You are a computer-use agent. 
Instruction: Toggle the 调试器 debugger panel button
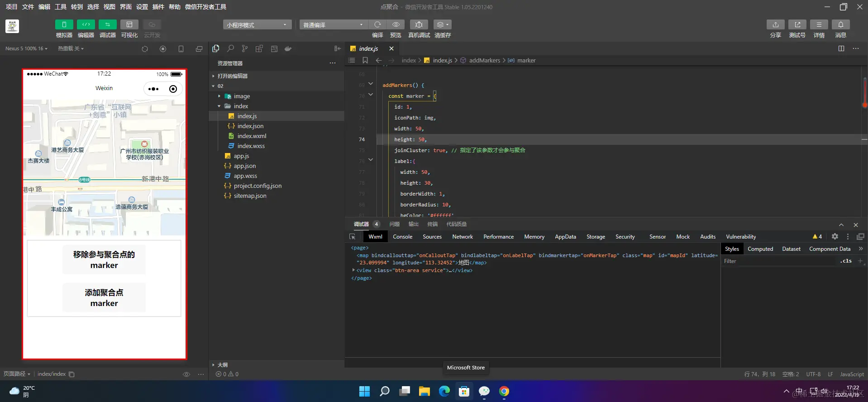point(107,24)
